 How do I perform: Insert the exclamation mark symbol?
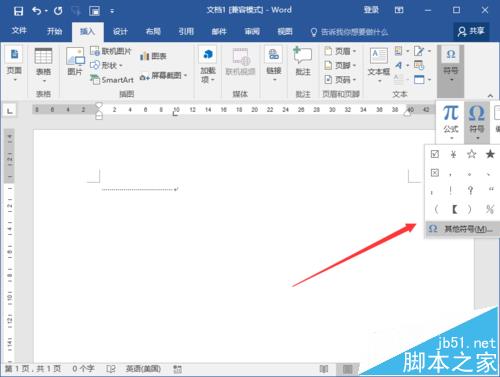[451, 190]
